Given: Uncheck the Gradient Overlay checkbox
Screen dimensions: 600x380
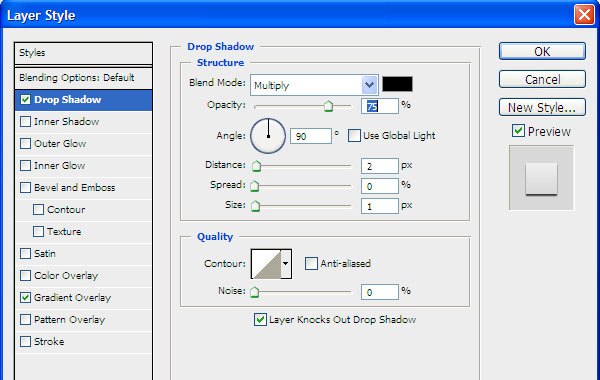Looking at the screenshot, I should click(25, 298).
